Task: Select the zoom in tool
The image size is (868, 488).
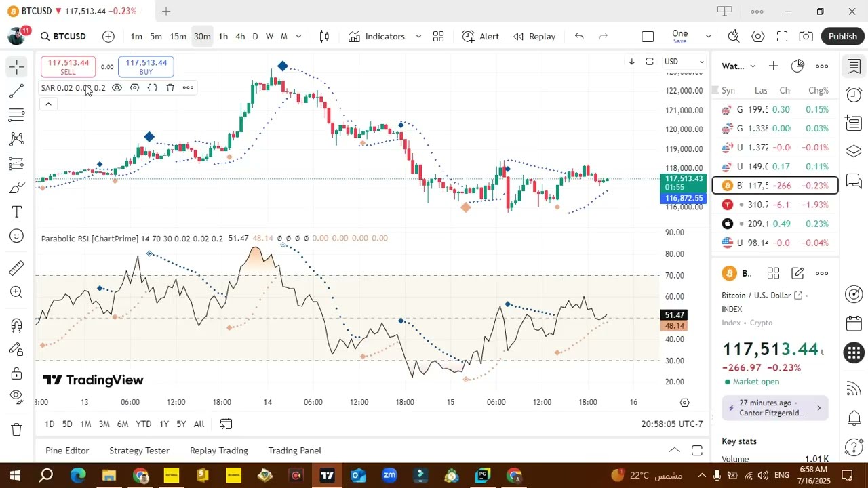Action: point(17,292)
